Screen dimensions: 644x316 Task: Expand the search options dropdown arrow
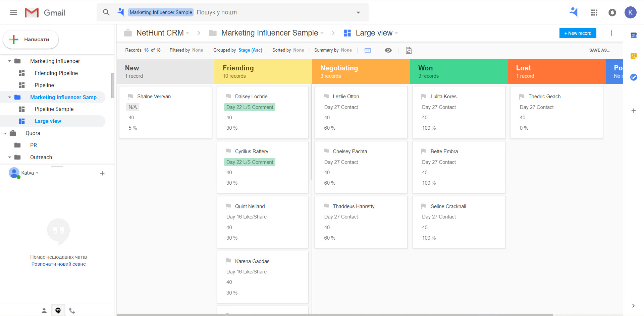[x=358, y=12]
